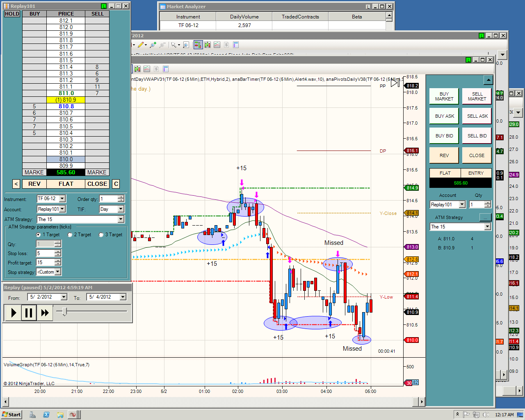
Task: Open replay From date dropdown
Action: click(x=64, y=297)
